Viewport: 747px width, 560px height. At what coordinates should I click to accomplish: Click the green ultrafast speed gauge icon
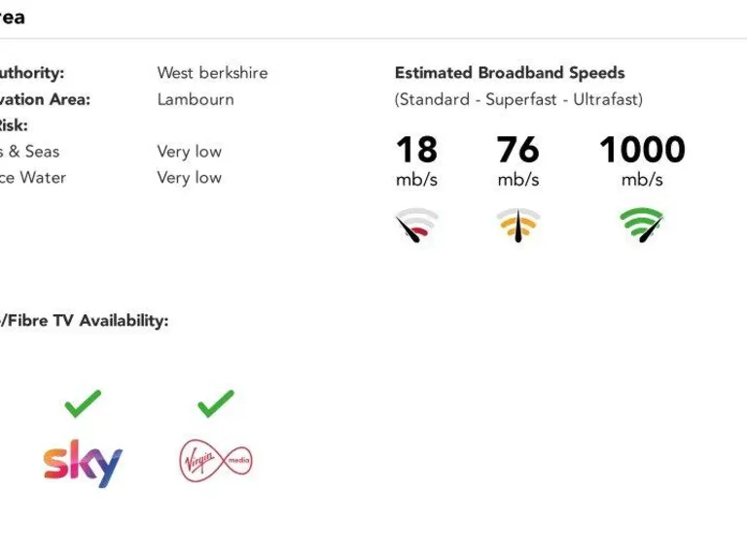pyautogui.click(x=642, y=226)
